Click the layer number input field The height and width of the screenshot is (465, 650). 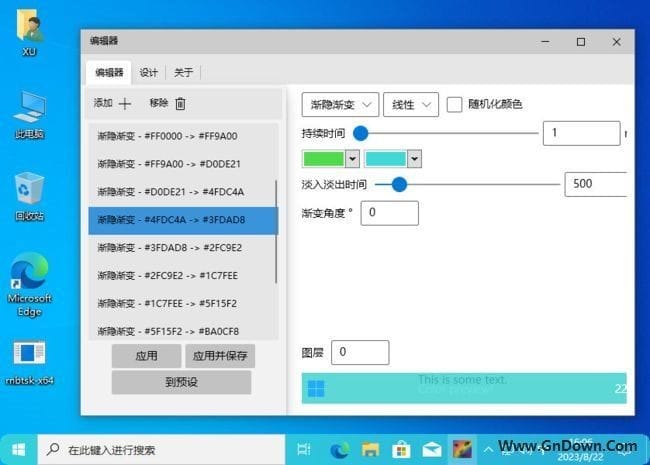pyautogui.click(x=360, y=353)
